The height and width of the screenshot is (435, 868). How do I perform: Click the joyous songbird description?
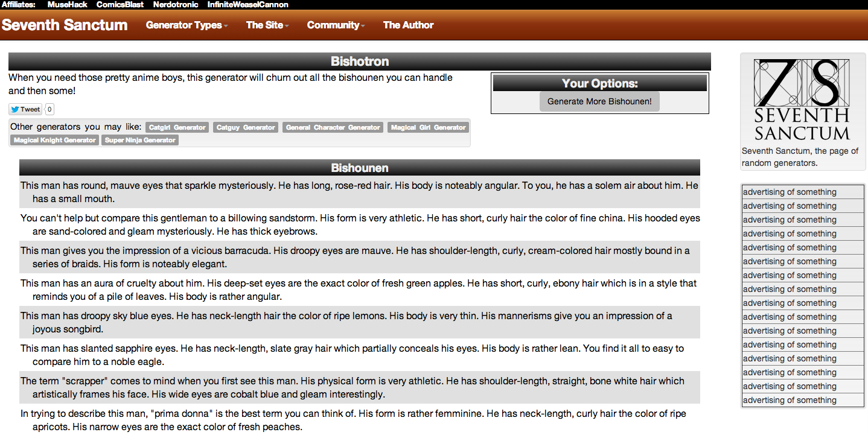coord(360,322)
